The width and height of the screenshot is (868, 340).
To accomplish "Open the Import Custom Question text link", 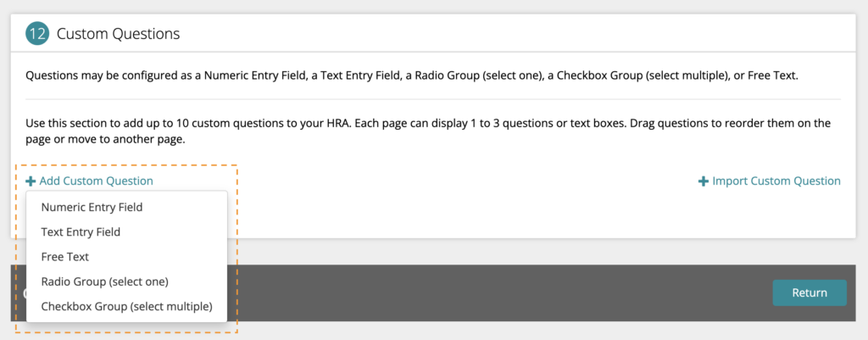I will pos(776,181).
